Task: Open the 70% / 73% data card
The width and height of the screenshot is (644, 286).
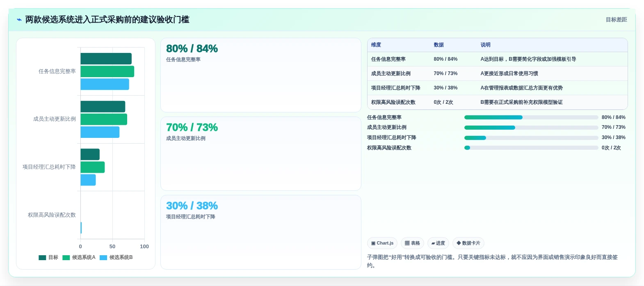Action: 261,154
